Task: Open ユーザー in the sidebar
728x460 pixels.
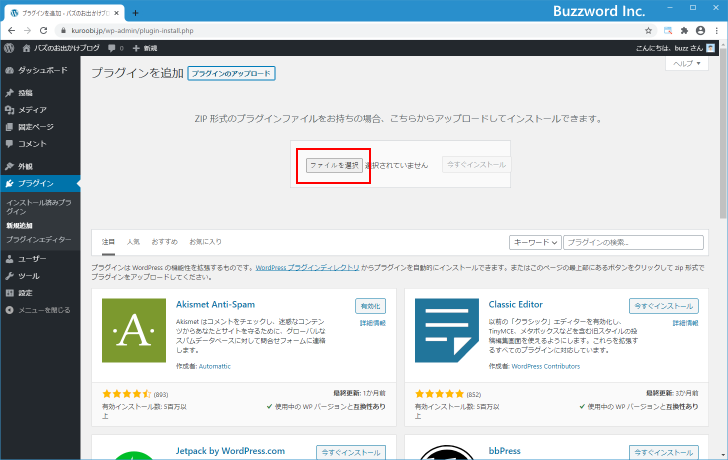Action: coord(40,259)
